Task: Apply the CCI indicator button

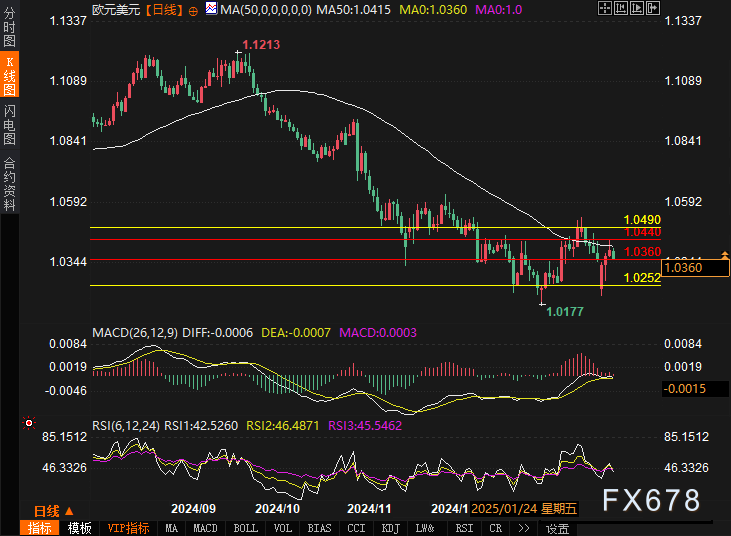Action: [x=356, y=528]
